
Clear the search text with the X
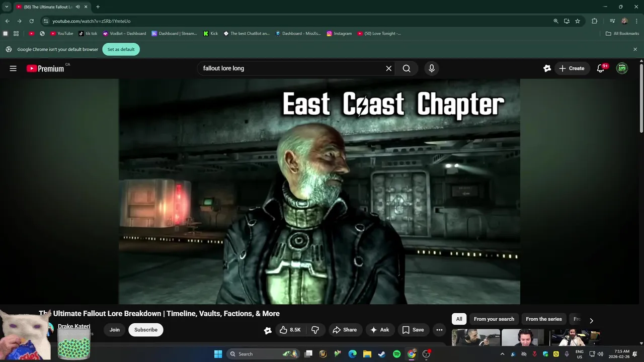click(388, 68)
